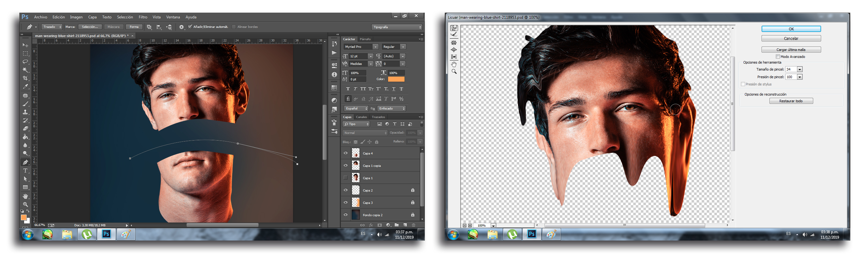This screenshot has width=868, height=257.
Task: Select the Brush tool
Action: tap(25, 104)
